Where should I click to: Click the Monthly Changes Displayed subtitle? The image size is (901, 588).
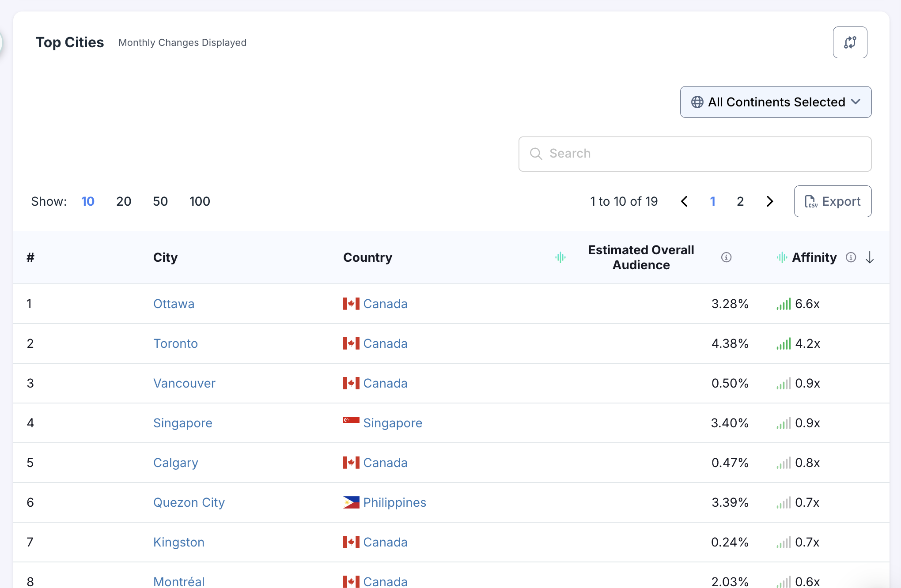pyautogui.click(x=182, y=42)
